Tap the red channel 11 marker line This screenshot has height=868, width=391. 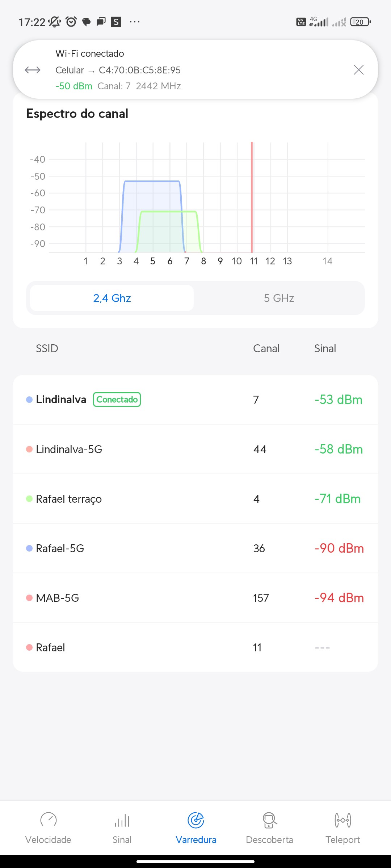(252, 197)
